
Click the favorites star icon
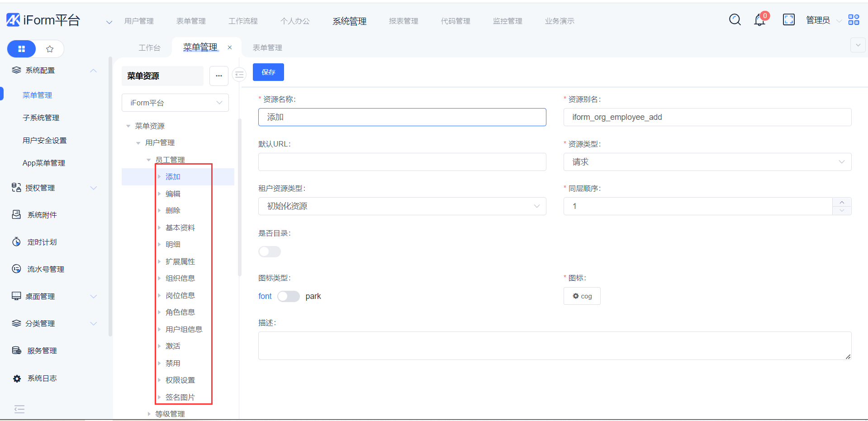click(x=50, y=49)
